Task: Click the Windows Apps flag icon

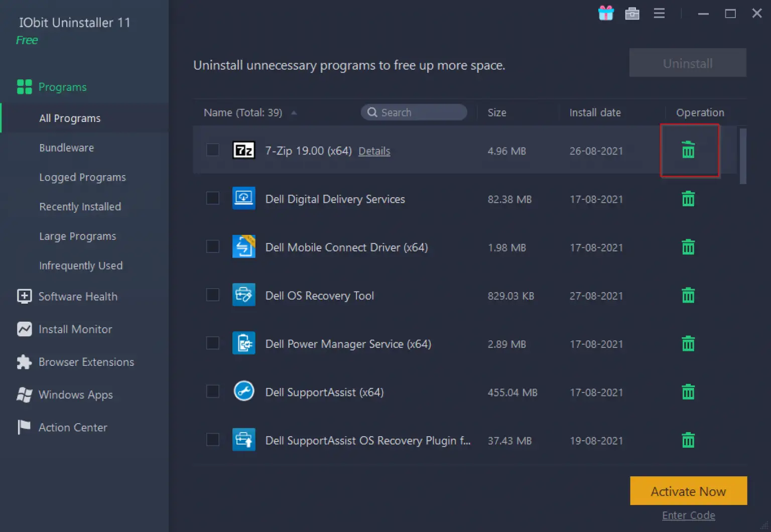Action: point(24,394)
